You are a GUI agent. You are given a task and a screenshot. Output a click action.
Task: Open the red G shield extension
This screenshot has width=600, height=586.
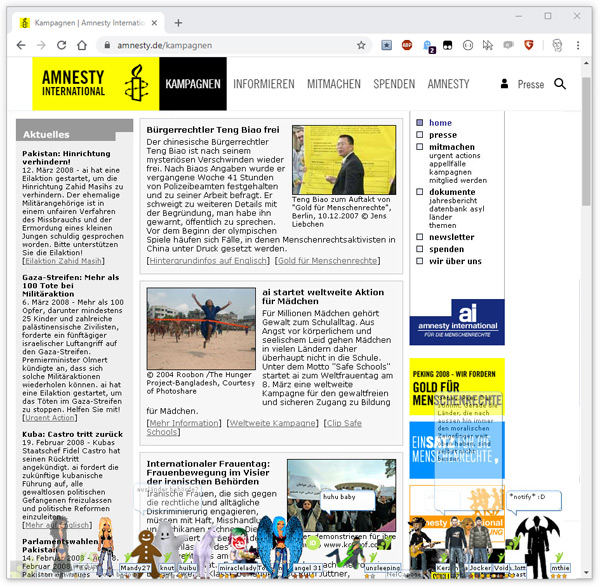click(x=529, y=46)
